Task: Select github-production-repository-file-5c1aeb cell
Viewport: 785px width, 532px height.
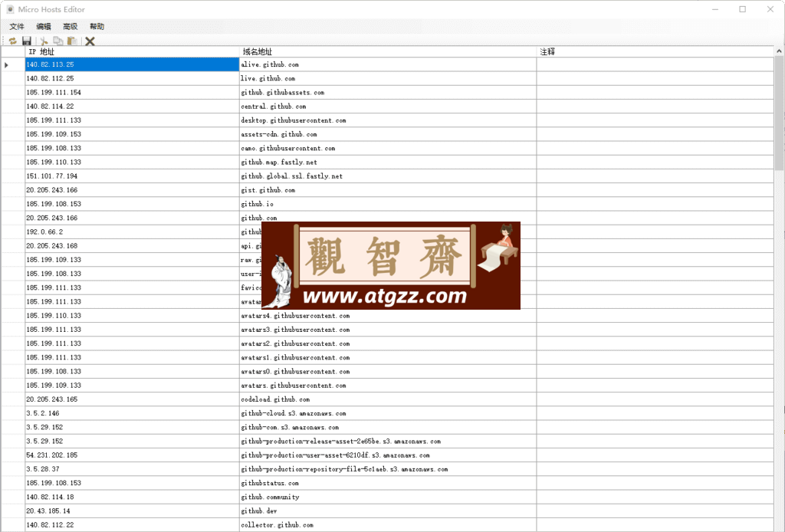Action: pos(388,469)
